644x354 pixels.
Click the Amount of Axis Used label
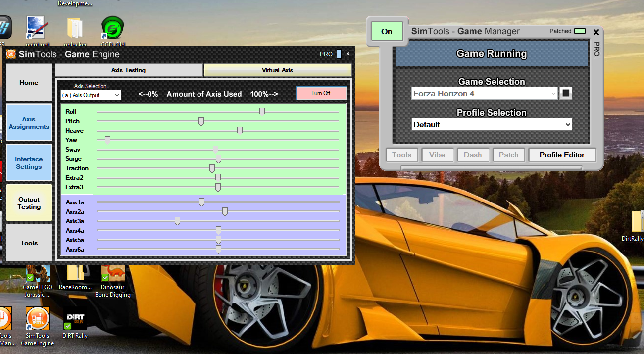(204, 94)
